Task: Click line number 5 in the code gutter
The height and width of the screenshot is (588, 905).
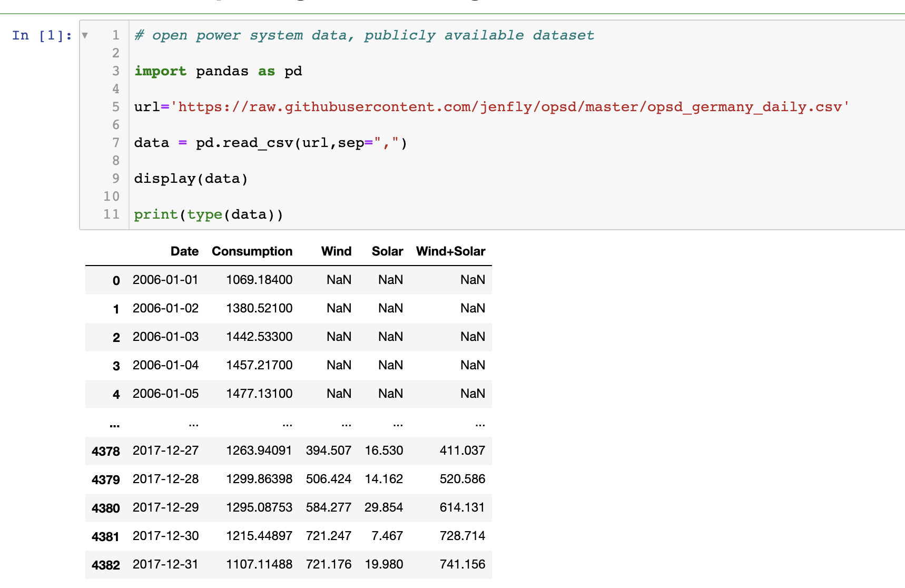Action: point(115,106)
